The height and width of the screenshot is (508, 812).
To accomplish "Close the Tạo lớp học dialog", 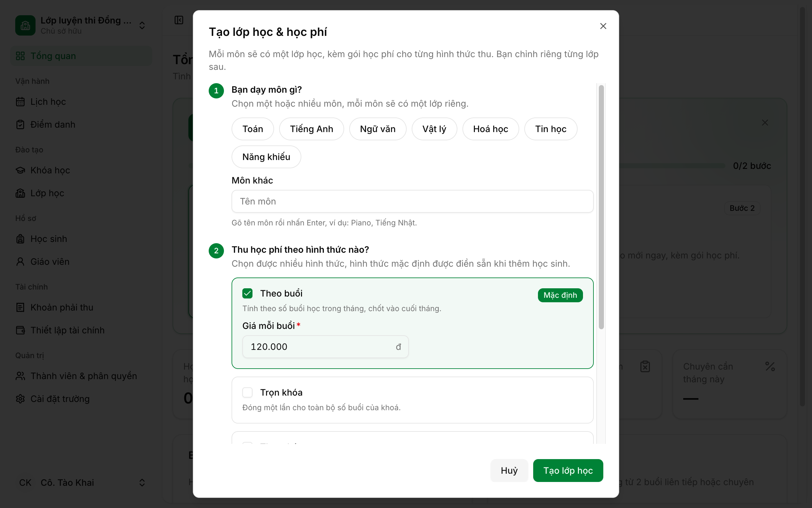I will tap(603, 26).
